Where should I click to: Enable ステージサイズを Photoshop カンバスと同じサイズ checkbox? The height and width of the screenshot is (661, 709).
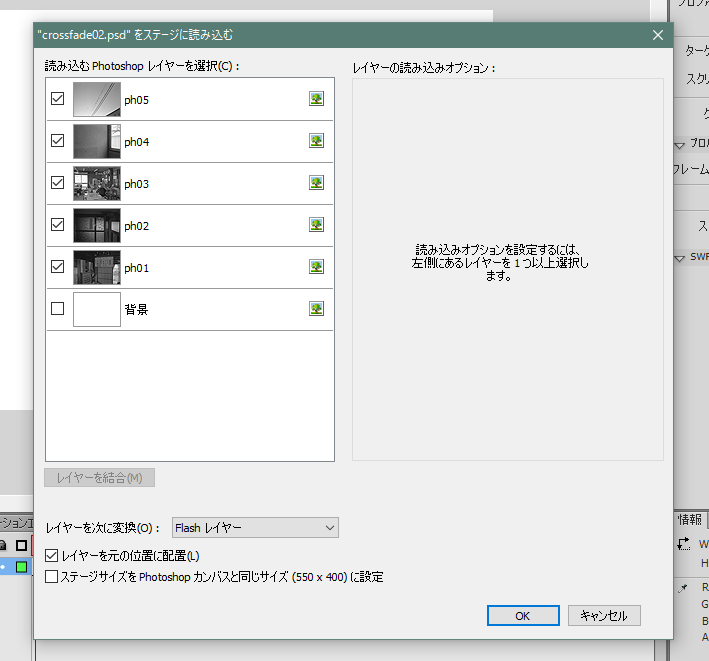coord(52,576)
